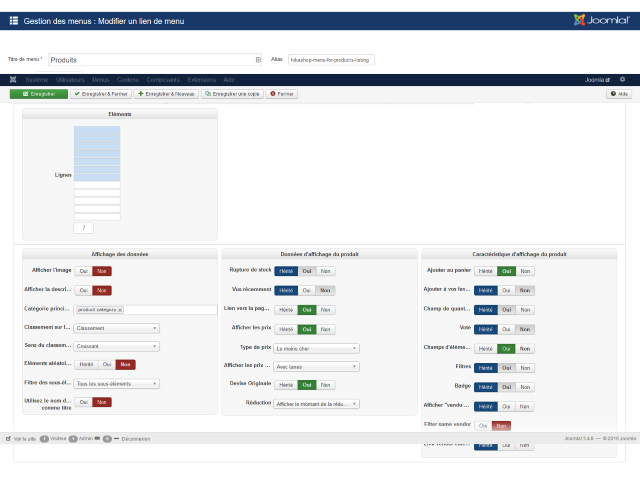This screenshot has width=640, height=489.
Task: Set Rupture de stock to Non
Action: (325, 271)
